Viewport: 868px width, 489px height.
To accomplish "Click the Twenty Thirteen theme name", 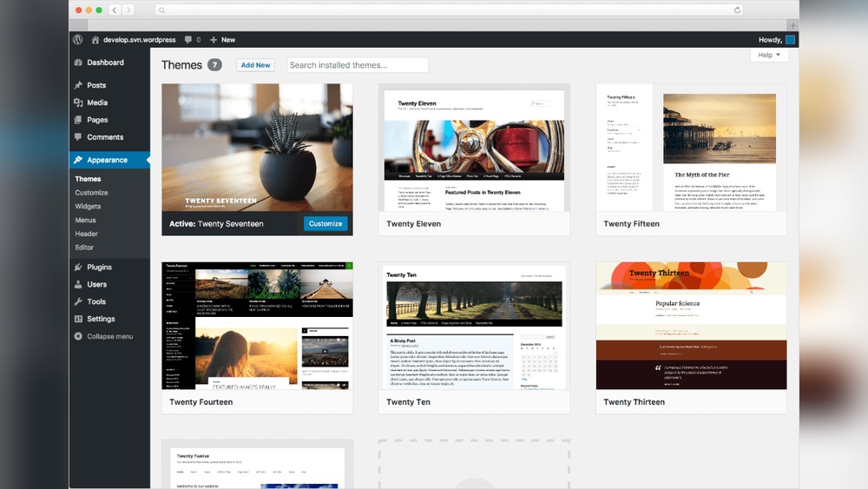I will pos(634,402).
